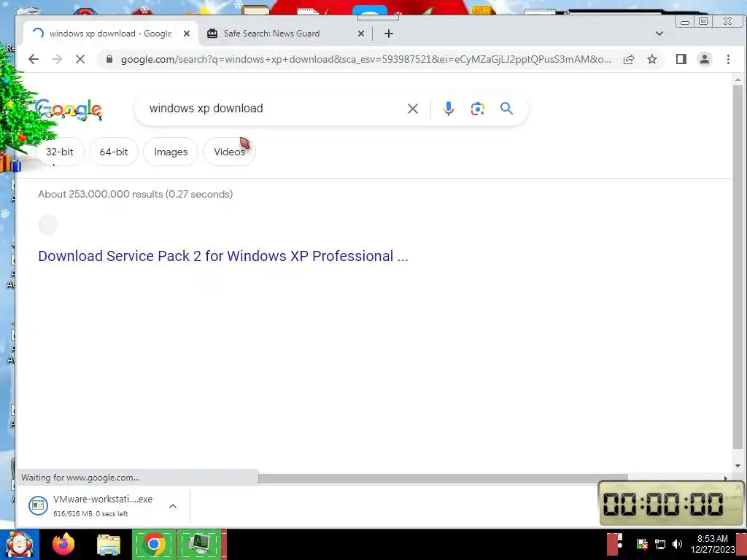Close the Safe Search: News Guard tab
The width and height of the screenshot is (747, 560).
361,34
